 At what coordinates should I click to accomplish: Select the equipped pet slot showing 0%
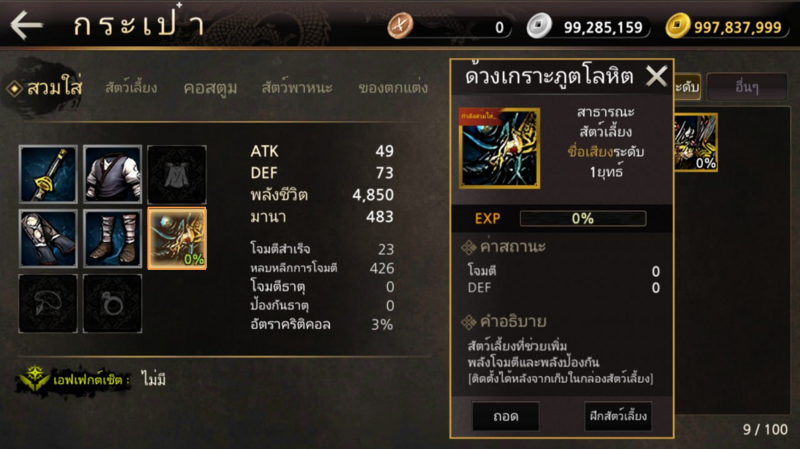[x=177, y=238]
